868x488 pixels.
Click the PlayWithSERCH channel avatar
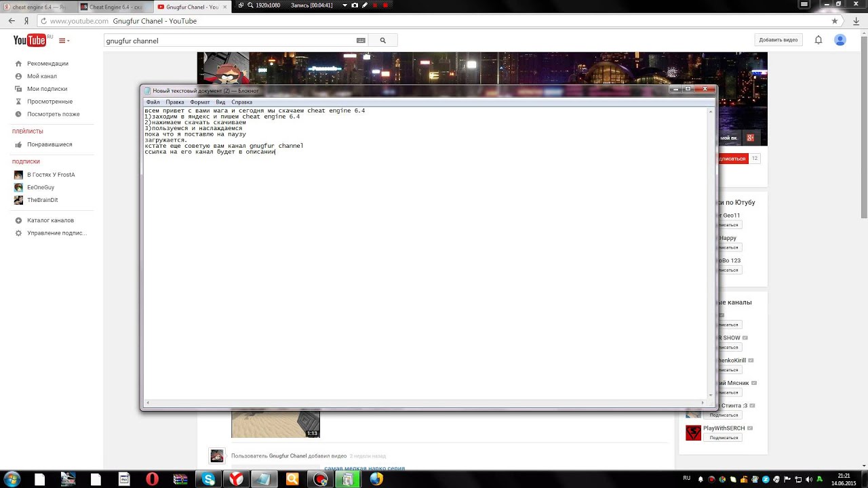tap(693, 432)
